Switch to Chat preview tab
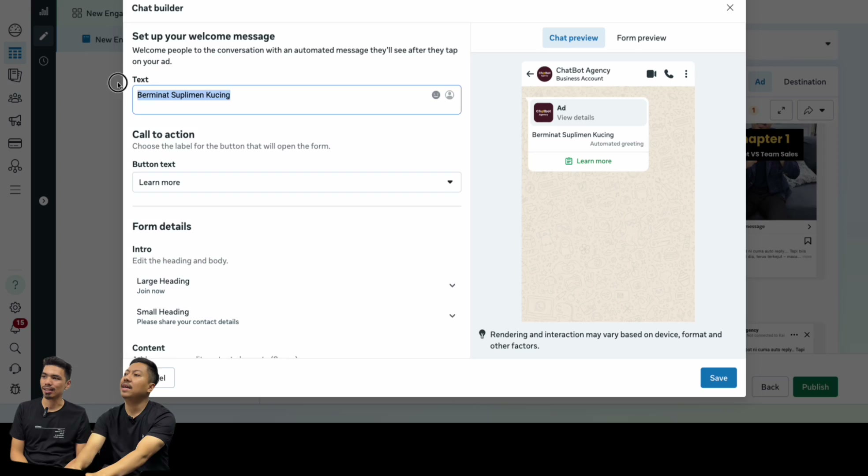This screenshot has height=476, width=868. 573,38
